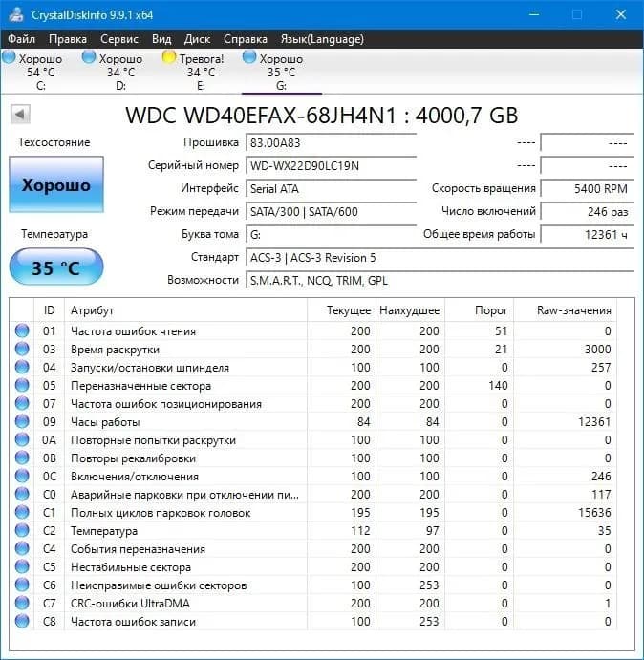Click the blue status orb for drive D:
The height and width of the screenshot is (660, 644).
pyautogui.click(x=89, y=57)
